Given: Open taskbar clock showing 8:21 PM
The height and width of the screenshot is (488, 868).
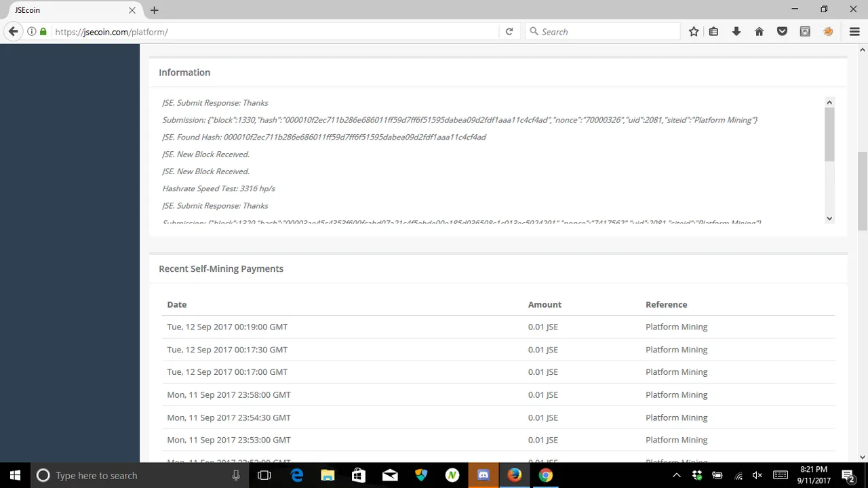Looking at the screenshot, I should [814, 475].
